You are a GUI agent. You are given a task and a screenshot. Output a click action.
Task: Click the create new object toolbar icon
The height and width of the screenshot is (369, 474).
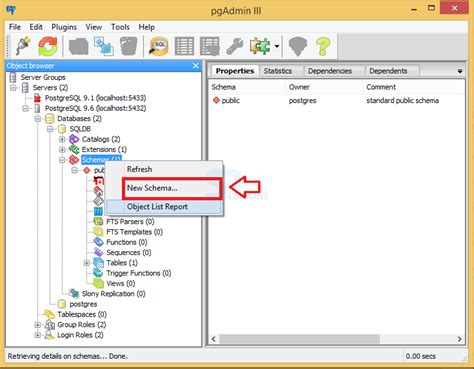(x=104, y=46)
